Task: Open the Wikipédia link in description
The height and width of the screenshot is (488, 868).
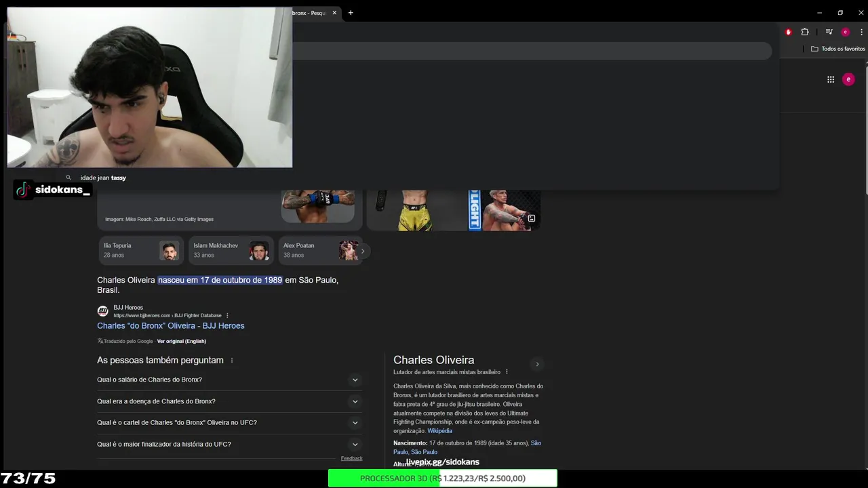Action: [x=439, y=431]
